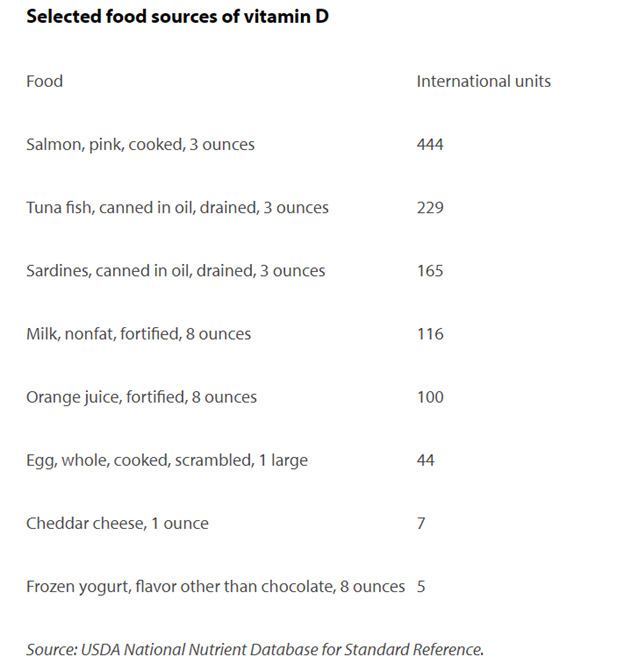Select the Tuna fish, canned in oil label
This screenshot has height=671, width=624.
coord(177,207)
